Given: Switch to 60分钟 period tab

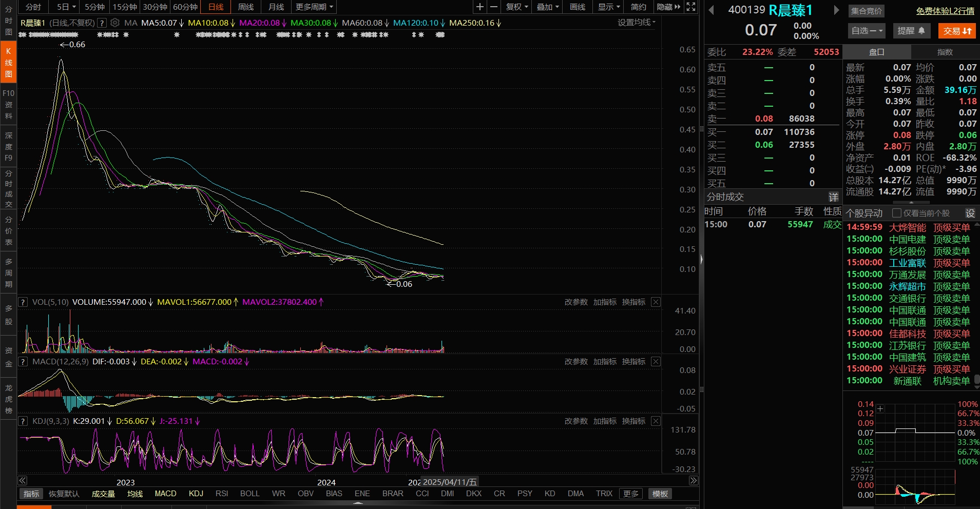Looking at the screenshot, I should click(x=185, y=7).
